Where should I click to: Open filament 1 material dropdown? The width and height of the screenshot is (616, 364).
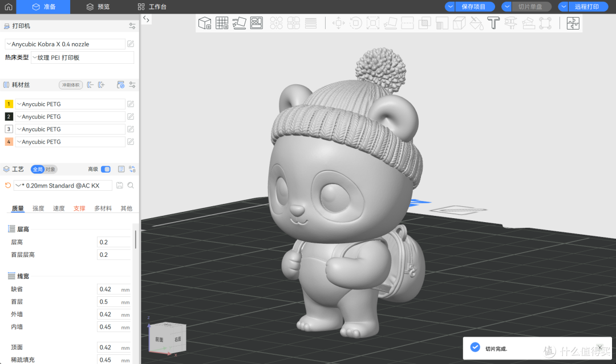click(70, 104)
